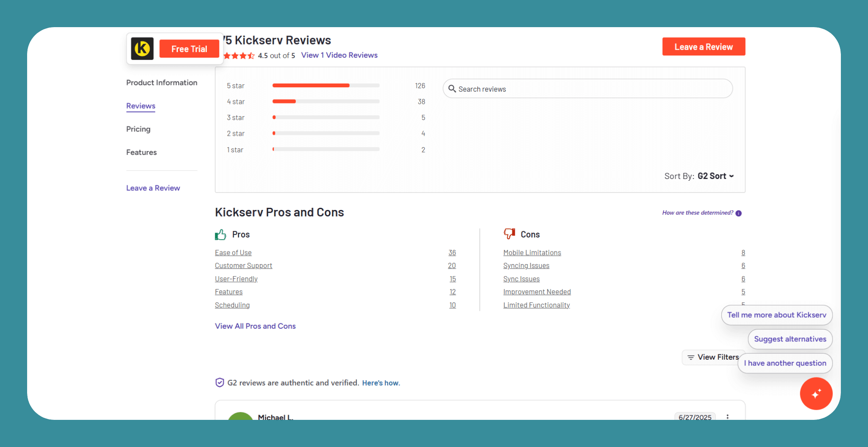The image size is (868, 447).
Task: Select I have another question chip
Action: [785, 363]
